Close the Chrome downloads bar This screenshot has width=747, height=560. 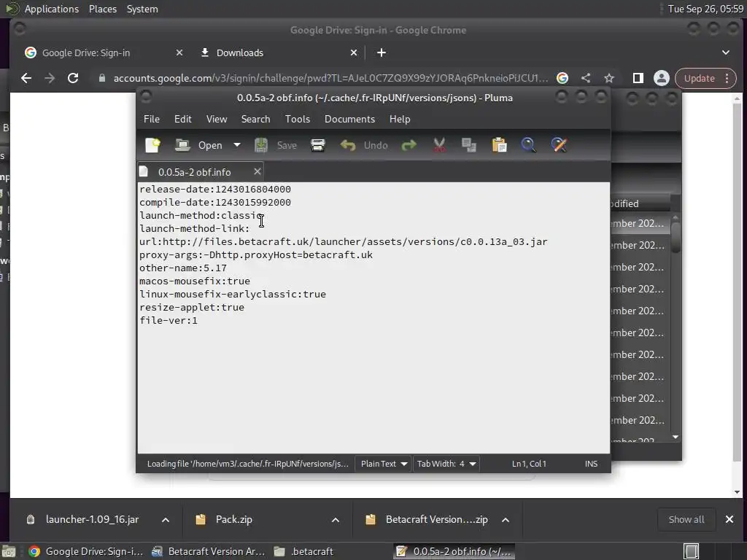click(x=729, y=519)
